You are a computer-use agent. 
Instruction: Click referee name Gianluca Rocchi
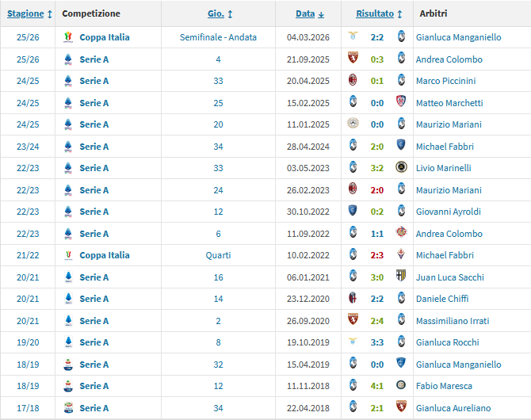448,342
